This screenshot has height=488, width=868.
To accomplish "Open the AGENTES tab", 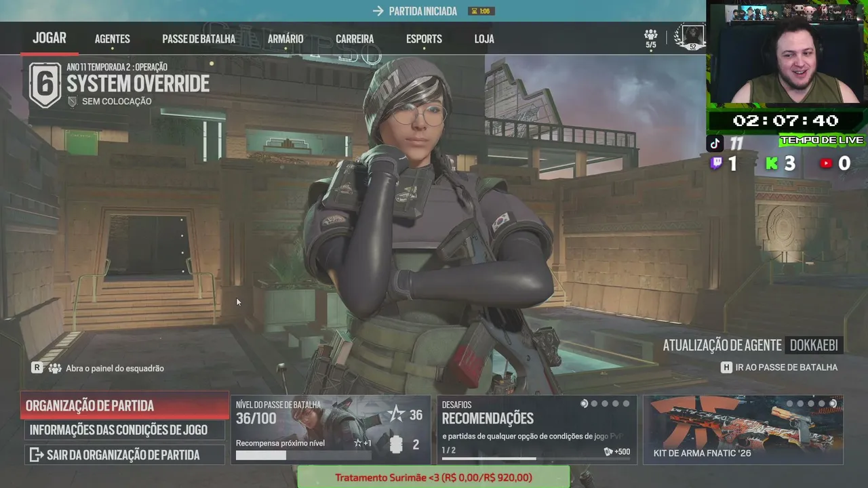I will pos(113,39).
